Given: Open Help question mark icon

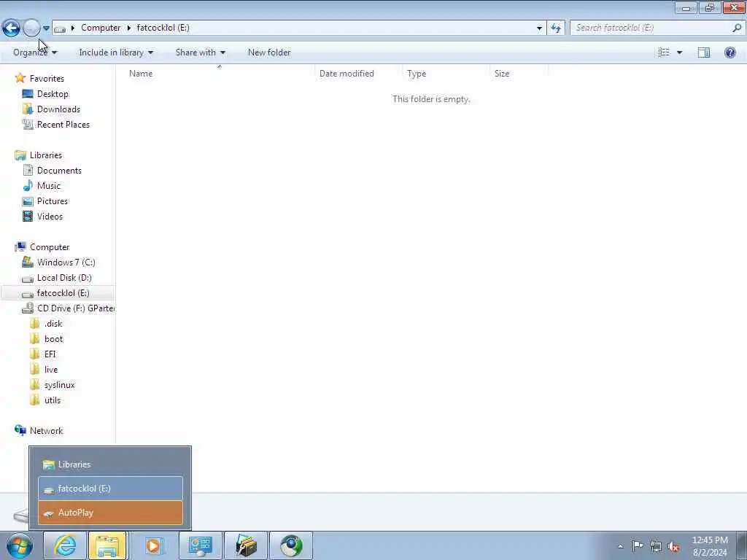Looking at the screenshot, I should pos(729,52).
